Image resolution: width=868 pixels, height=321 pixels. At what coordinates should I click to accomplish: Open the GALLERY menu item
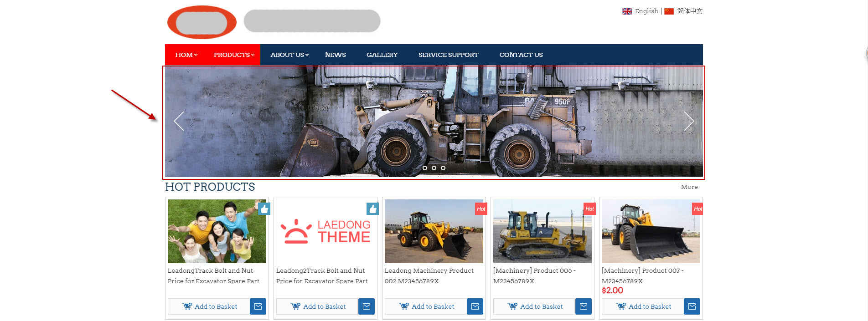tap(382, 55)
